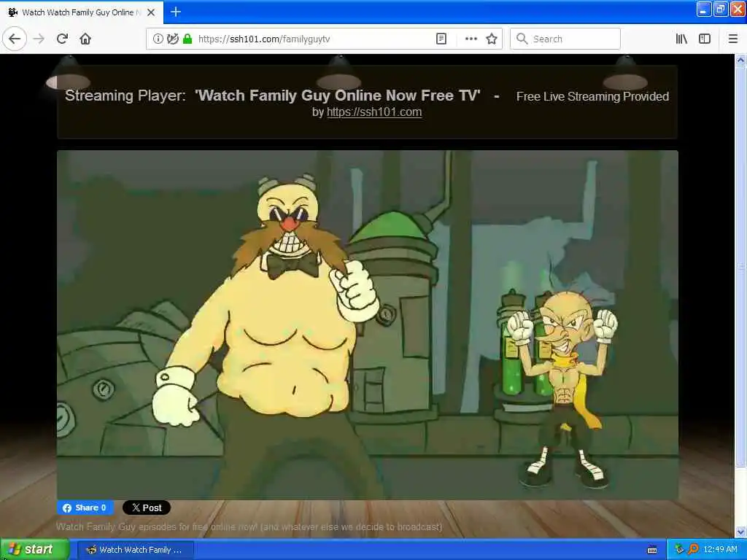The width and height of the screenshot is (747, 560).
Task: Click the on-screen keyboard tray icon
Action: pyautogui.click(x=652, y=550)
